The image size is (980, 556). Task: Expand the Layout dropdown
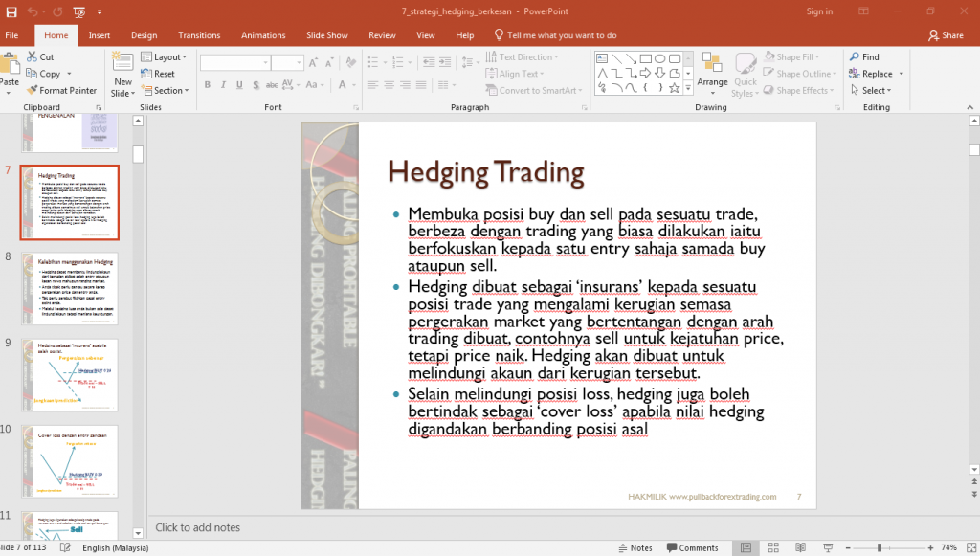tap(164, 56)
